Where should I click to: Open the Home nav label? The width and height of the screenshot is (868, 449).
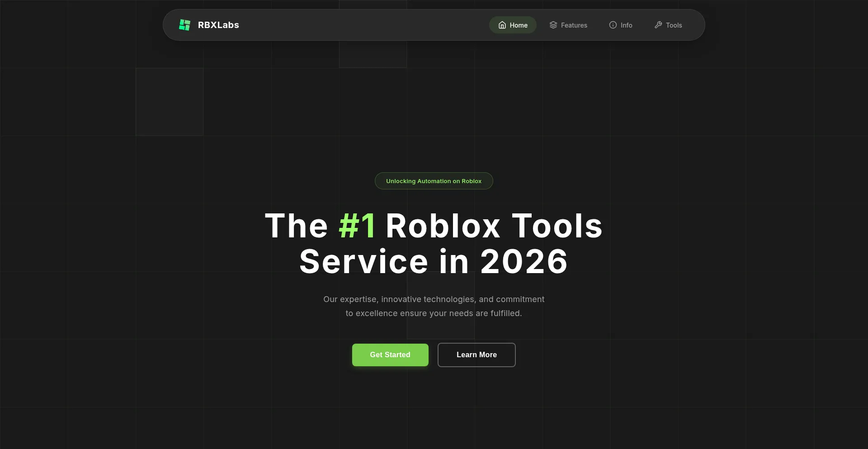point(519,25)
